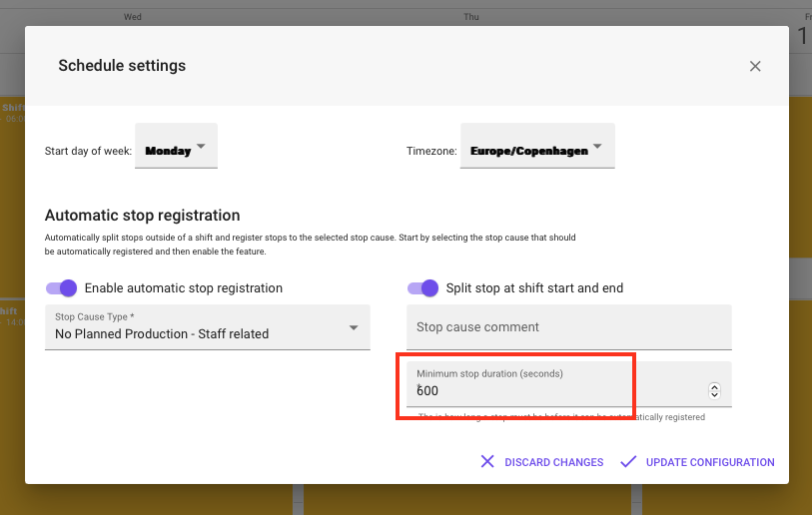The height and width of the screenshot is (515, 812).
Task: Open the Timezone dropdown showing Europe/Copenhagen
Action: pos(537,146)
